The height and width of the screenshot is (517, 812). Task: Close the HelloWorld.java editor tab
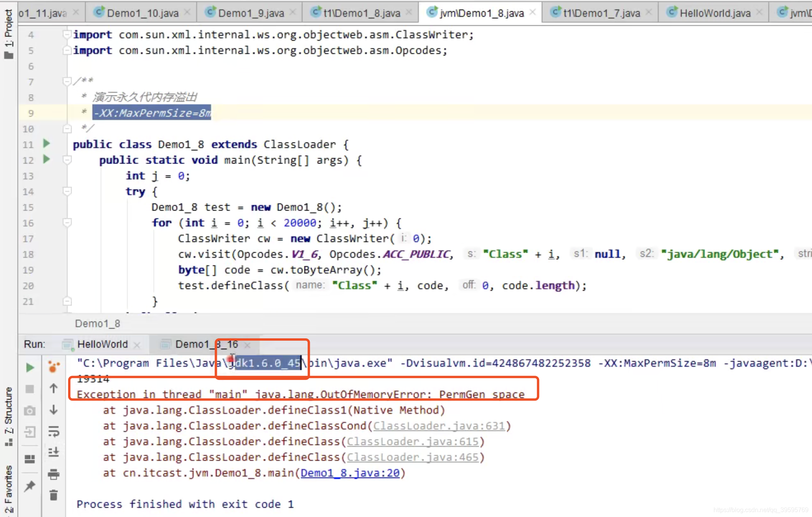click(x=759, y=12)
